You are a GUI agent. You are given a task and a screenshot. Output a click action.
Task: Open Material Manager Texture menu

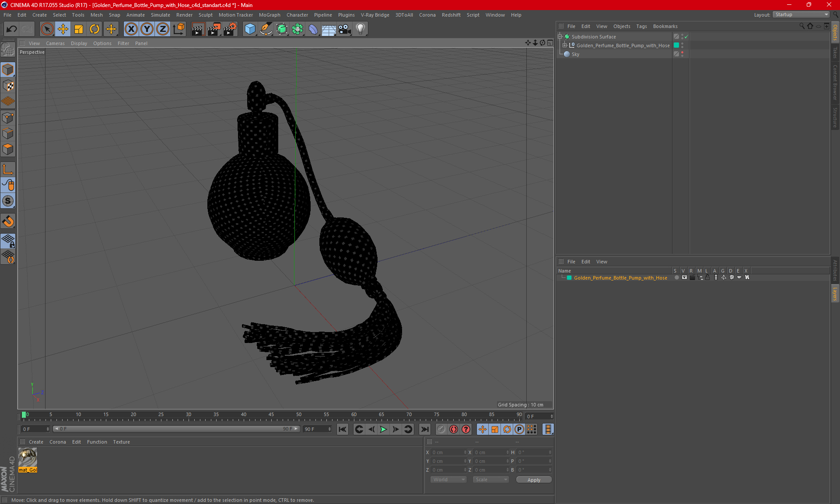coord(121,442)
